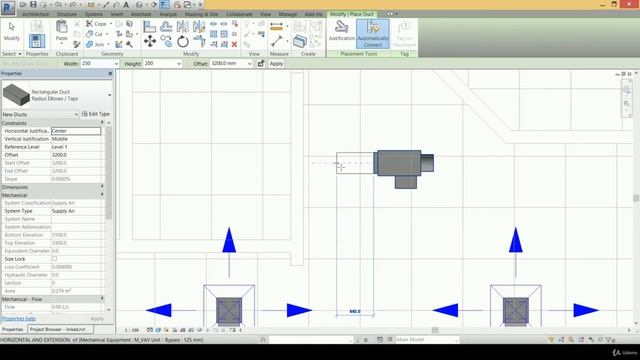The image size is (640, 360).
Task: Click the Aligned Dimension measure icon
Action: [276, 27]
